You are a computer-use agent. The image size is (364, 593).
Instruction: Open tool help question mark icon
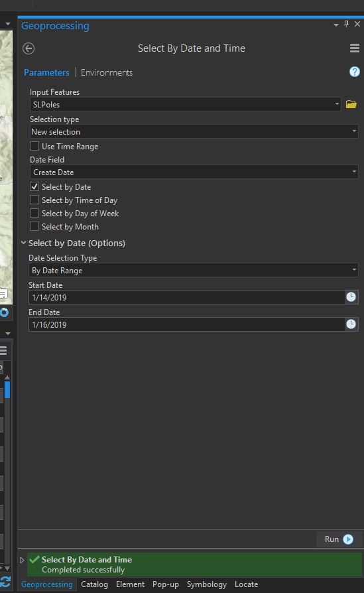pyautogui.click(x=355, y=72)
